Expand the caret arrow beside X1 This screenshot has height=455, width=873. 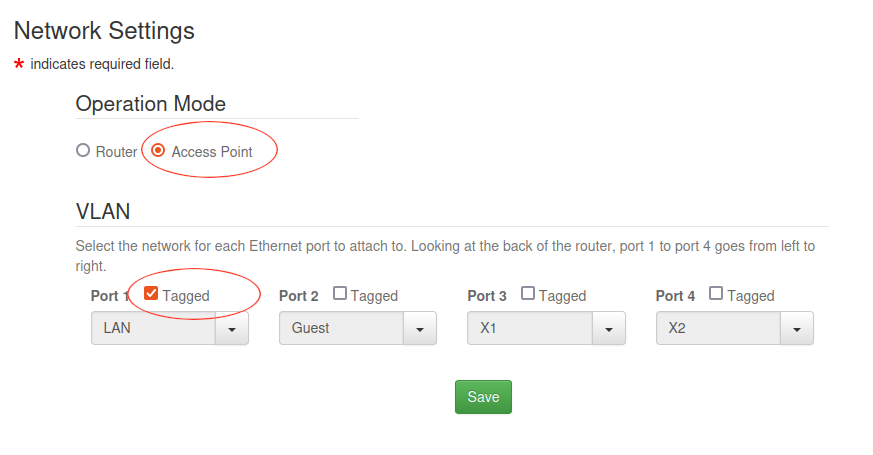pos(608,328)
